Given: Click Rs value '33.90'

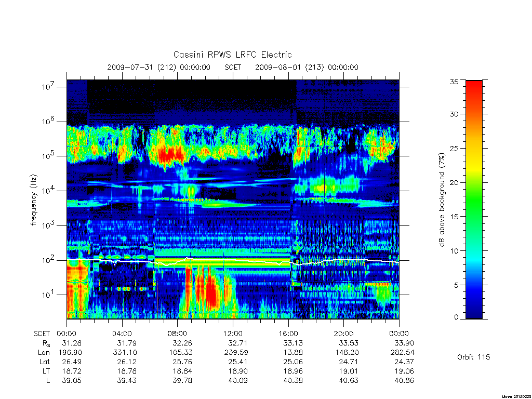Looking at the screenshot, I should click(x=404, y=343).
